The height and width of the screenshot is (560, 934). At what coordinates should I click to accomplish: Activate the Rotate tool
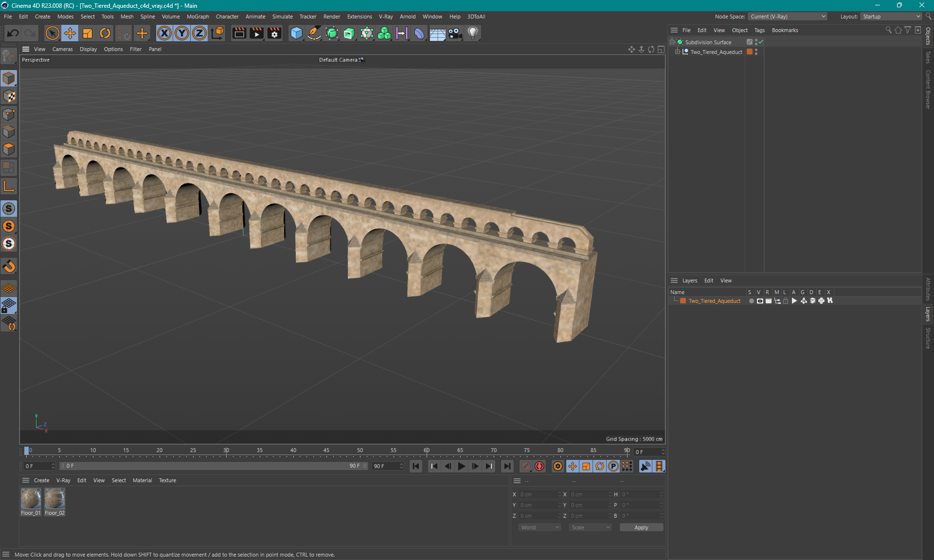pos(105,33)
